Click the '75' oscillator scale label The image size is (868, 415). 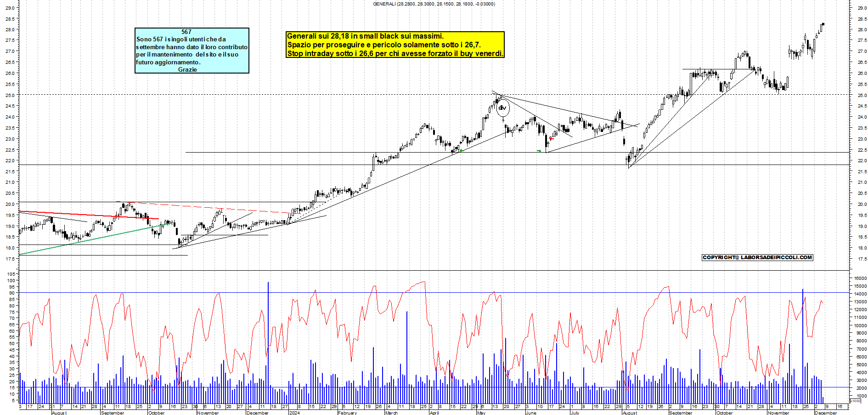(x=12, y=312)
